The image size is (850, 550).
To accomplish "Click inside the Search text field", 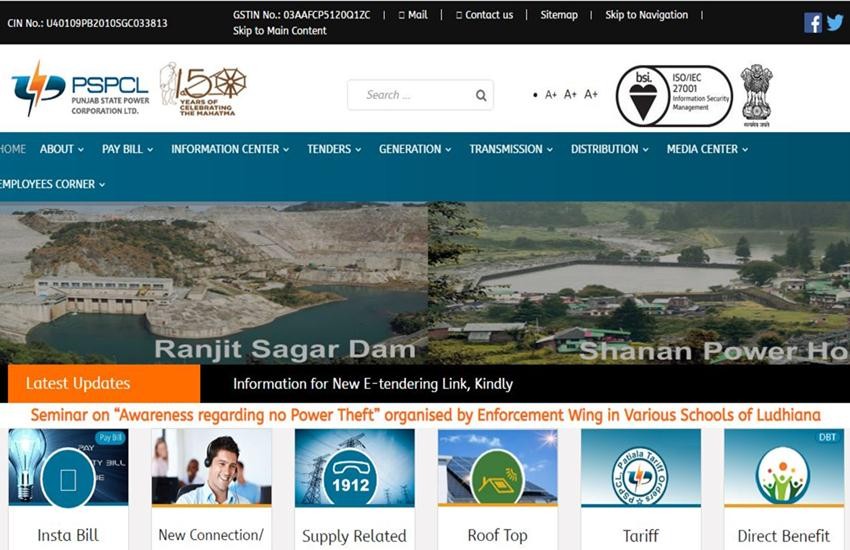I will tap(410, 95).
